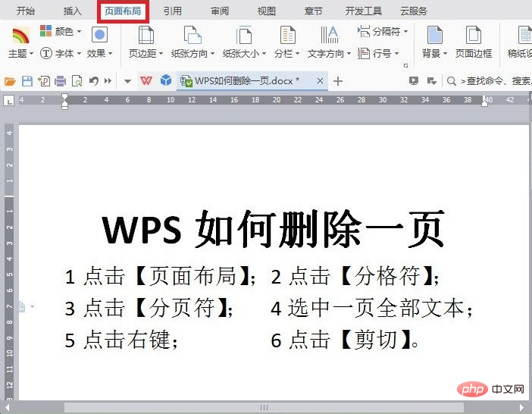Switch to the 章节 tab

313,11
